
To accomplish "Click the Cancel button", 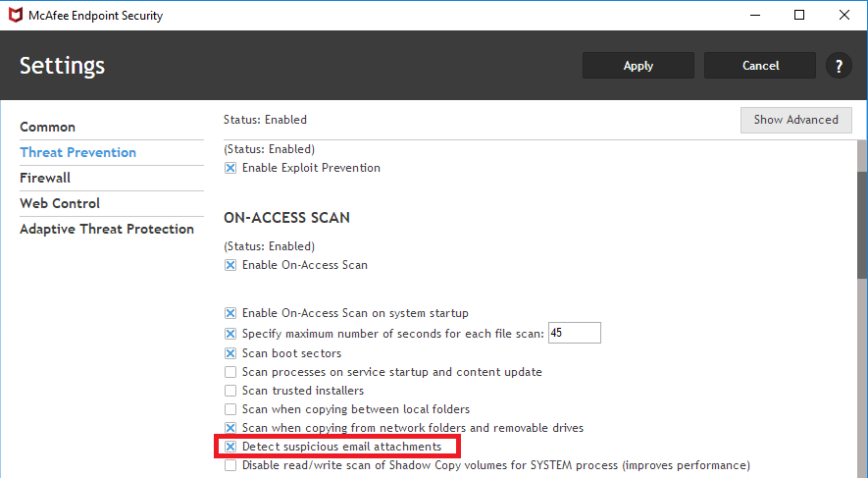I will (760, 66).
